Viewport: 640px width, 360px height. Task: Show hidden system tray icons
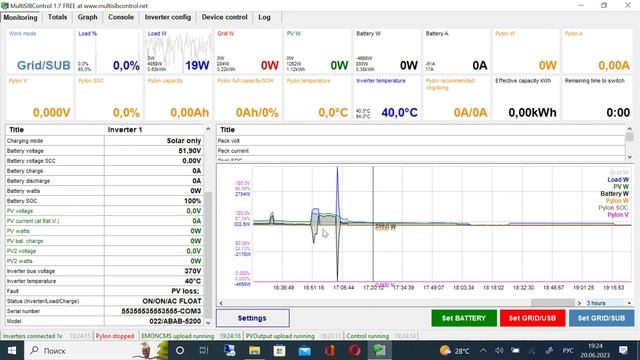[483, 351]
